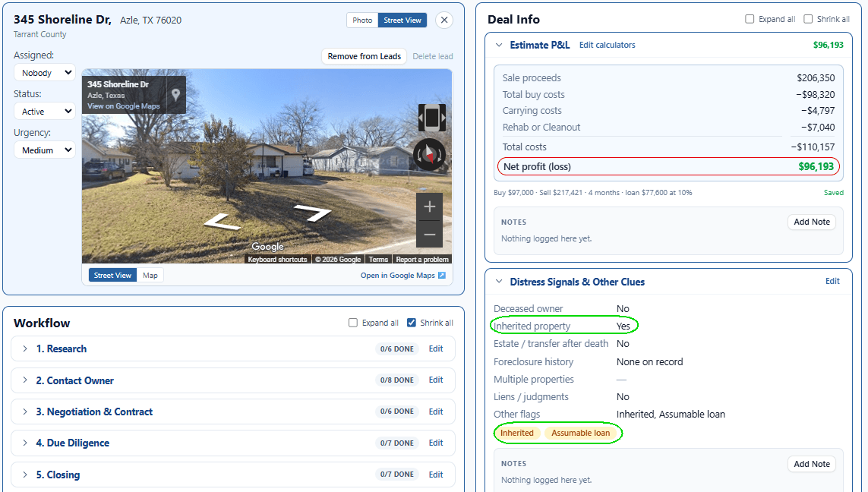This screenshot has height=492, width=868.
Task: Click the Tarrant County text
Action: [x=39, y=34]
